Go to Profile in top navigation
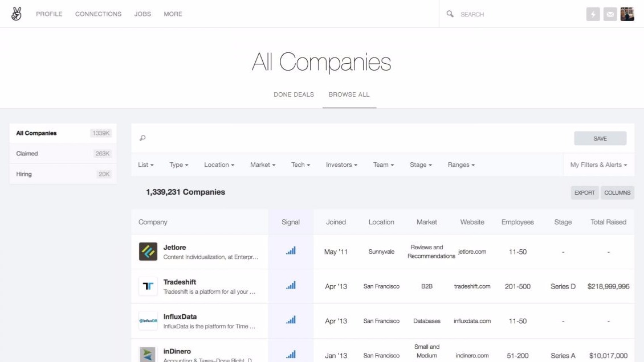Viewport: 644px width, 362px height. [49, 14]
